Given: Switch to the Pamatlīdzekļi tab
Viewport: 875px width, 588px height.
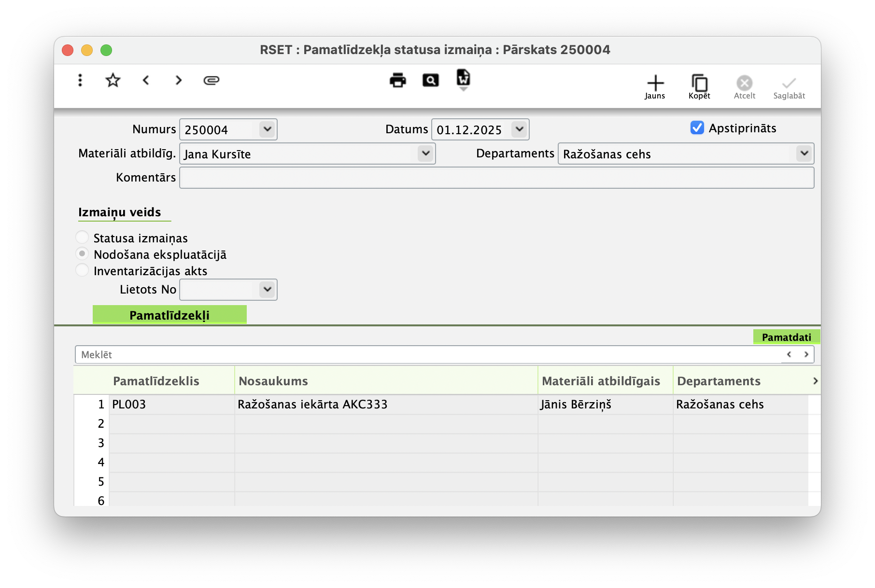Looking at the screenshot, I should [169, 315].
